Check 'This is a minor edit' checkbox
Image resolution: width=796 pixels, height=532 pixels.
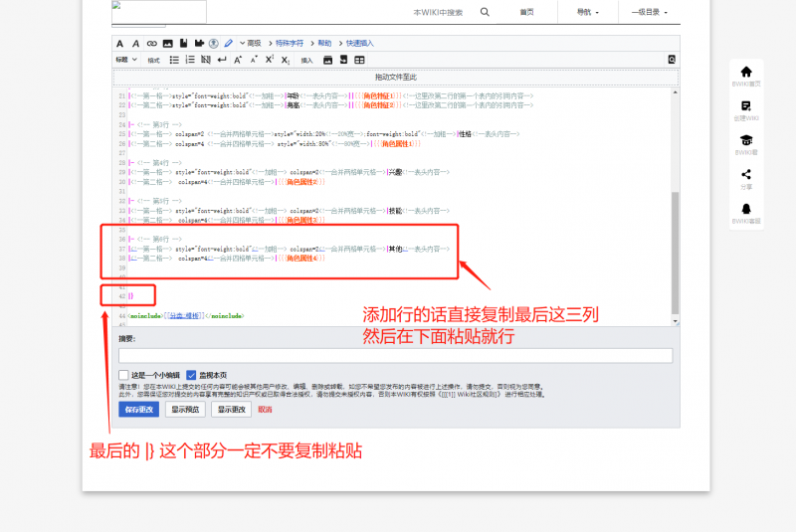click(123, 375)
